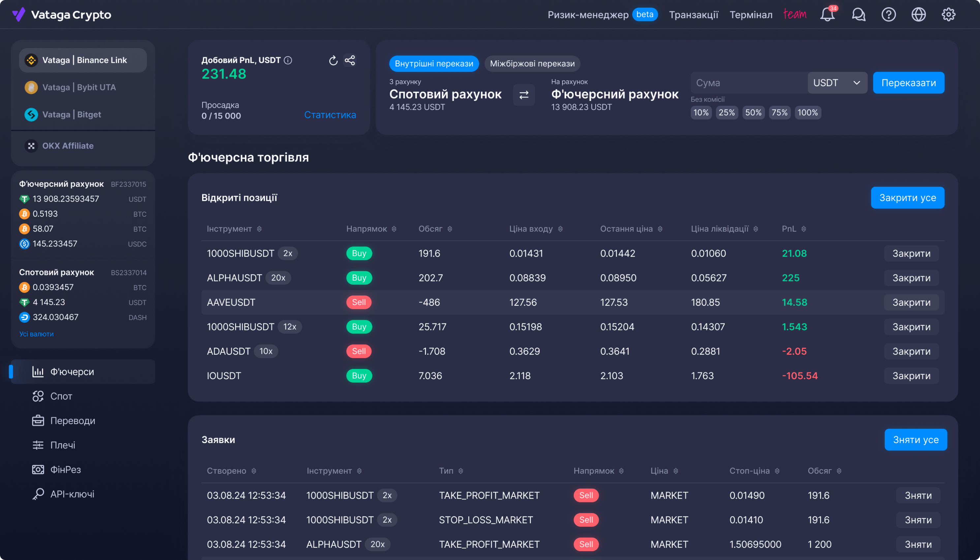Switch to Міжбіржові перекази transfers
The width and height of the screenshot is (980, 560).
pos(532,64)
